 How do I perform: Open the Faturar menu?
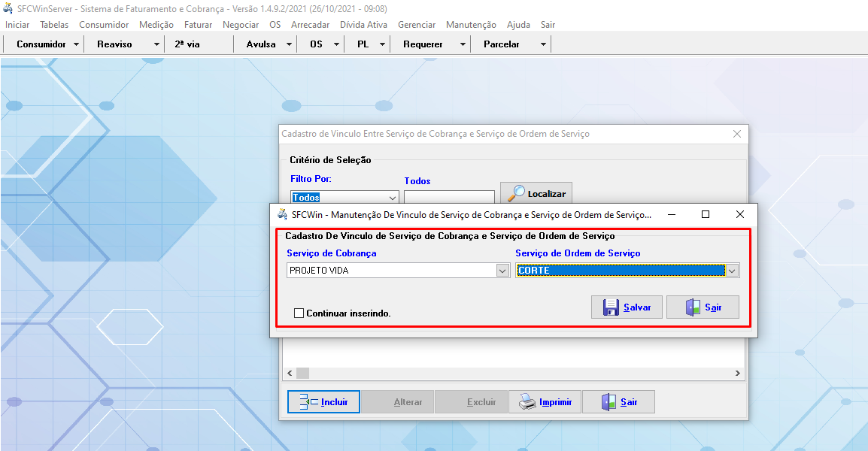(198, 25)
